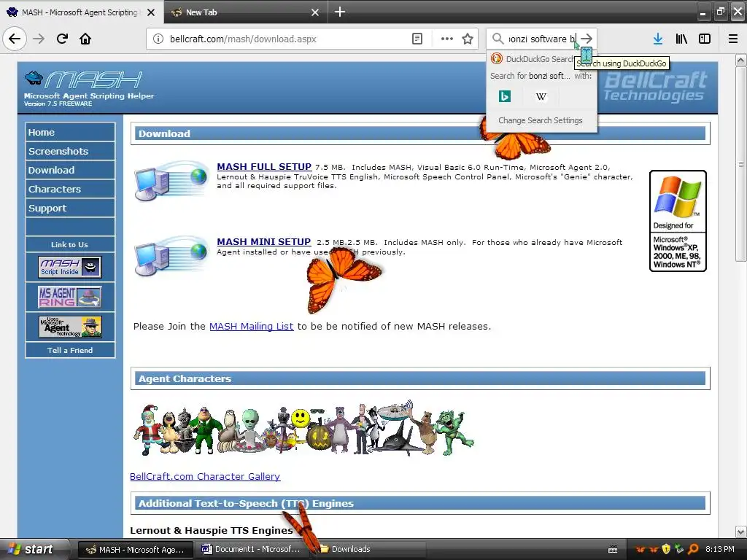The width and height of the screenshot is (747, 560).
Task: Open Download in the sidebar menu
Action: coord(70,170)
